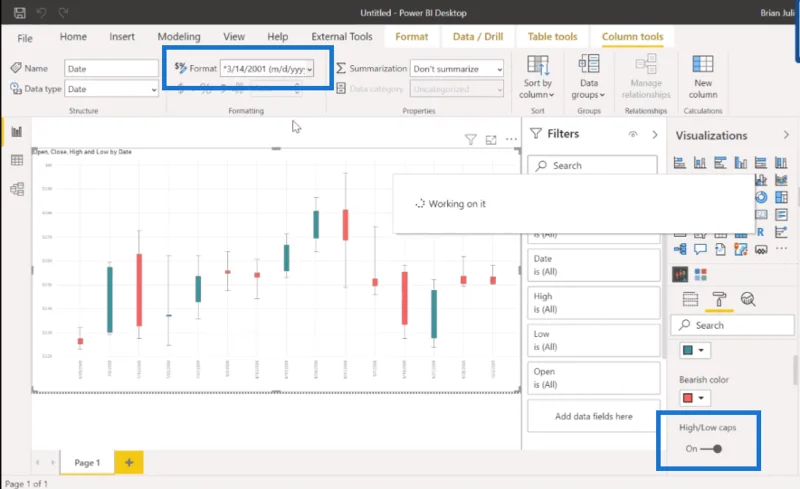Switch to the Help ribbon tab
This screenshot has width=800, height=489.
(278, 37)
